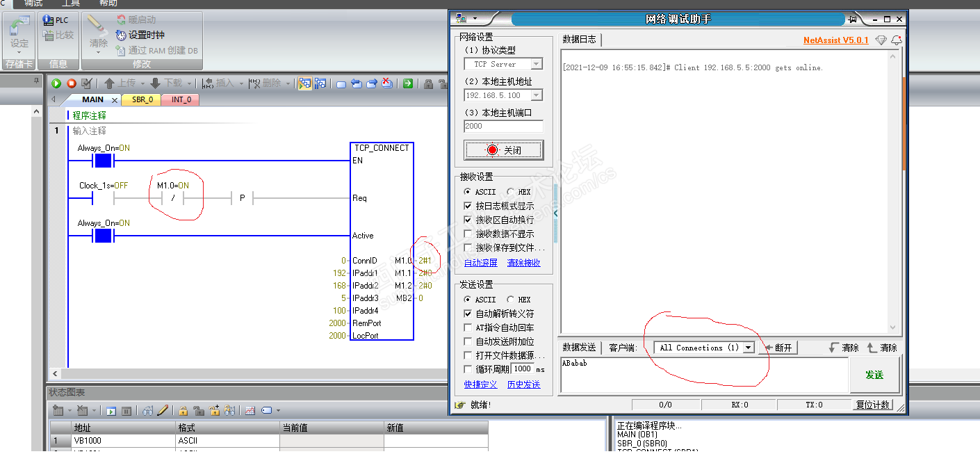Click the green Run PLC icon
Image resolution: width=980 pixels, height=454 pixels.
56,83
